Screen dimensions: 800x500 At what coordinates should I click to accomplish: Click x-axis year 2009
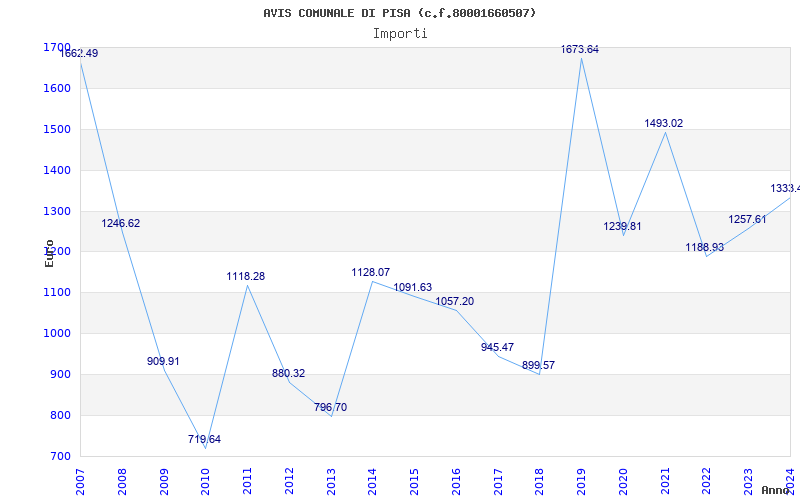pyautogui.click(x=164, y=482)
